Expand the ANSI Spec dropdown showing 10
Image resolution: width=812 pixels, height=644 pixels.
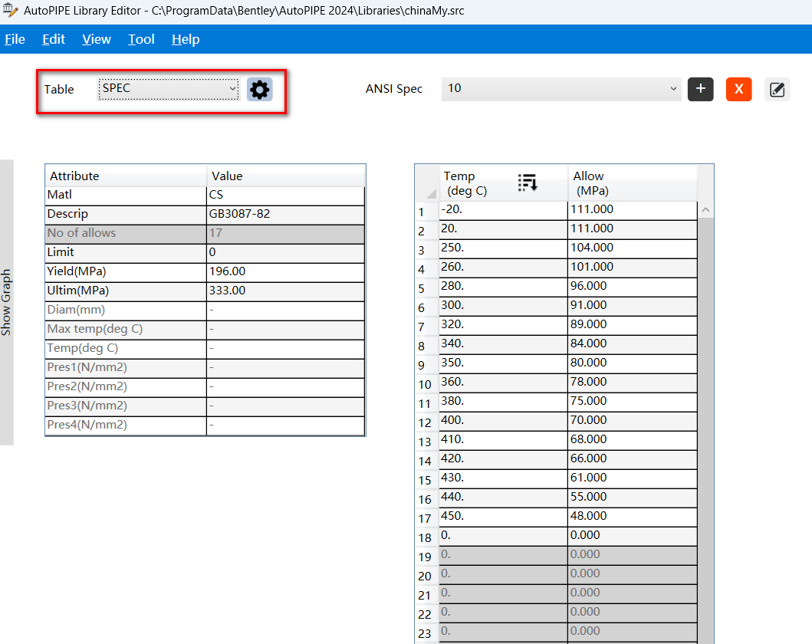[x=561, y=88]
